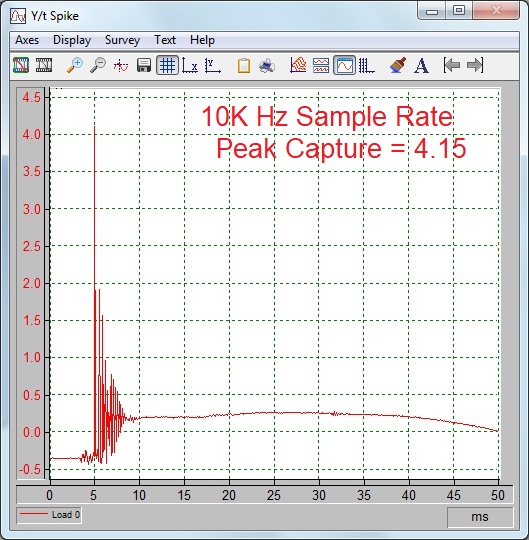Click the vertical bars display icon

367,65
